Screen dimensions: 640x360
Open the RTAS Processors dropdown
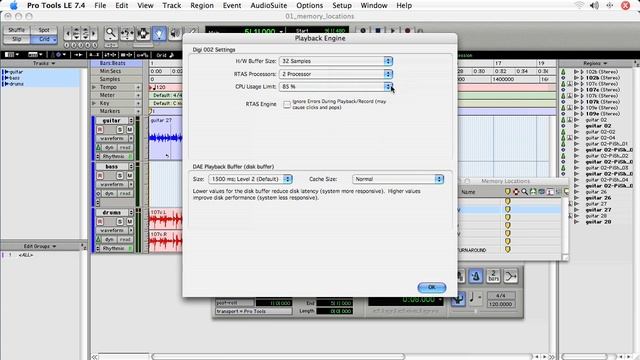coord(336,74)
